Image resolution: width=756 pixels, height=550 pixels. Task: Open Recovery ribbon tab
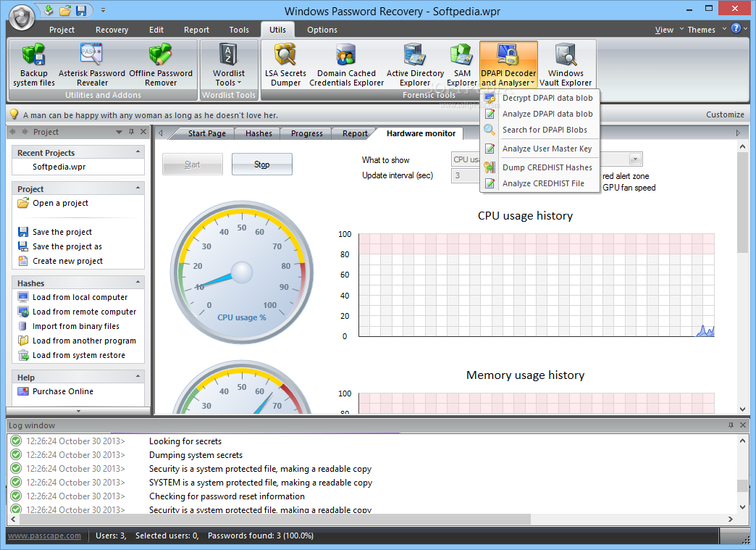click(112, 30)
